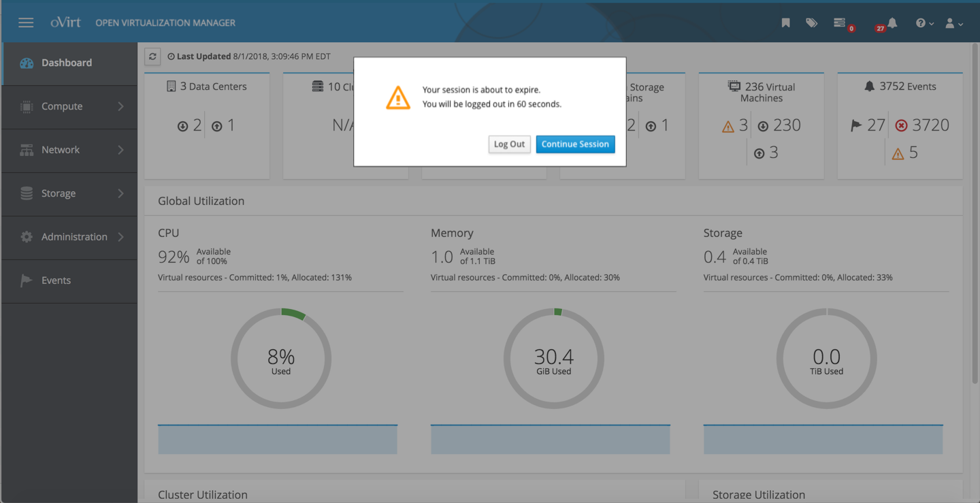Select the Storage sidebar icon
This screenshot has height=503, width=980.
(x=26, y=193)
